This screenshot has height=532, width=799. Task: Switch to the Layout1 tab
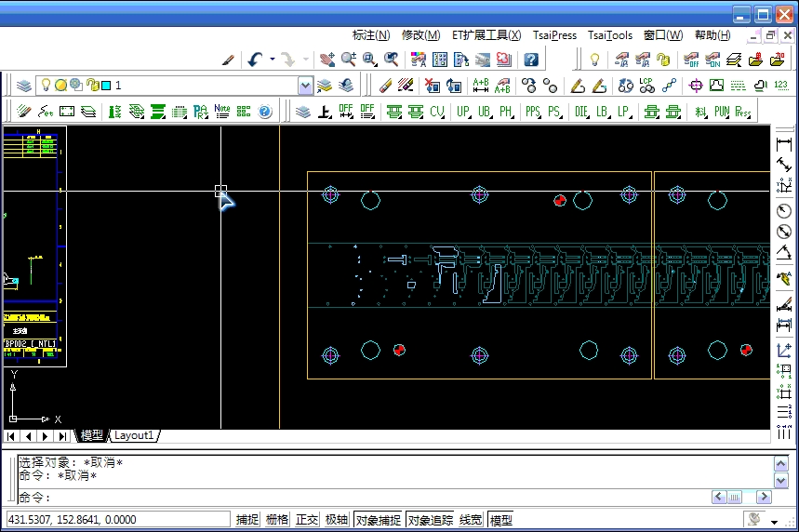[x=134, y=435]
